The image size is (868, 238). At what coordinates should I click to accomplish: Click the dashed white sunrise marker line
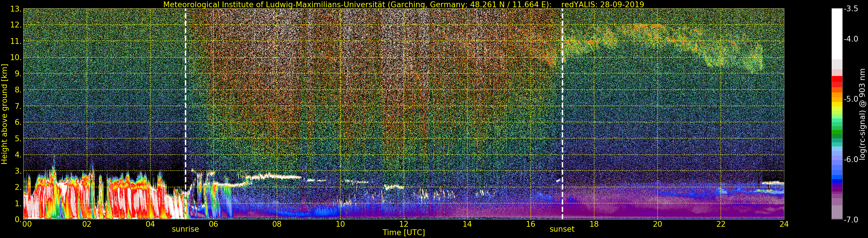coord(185,114)
